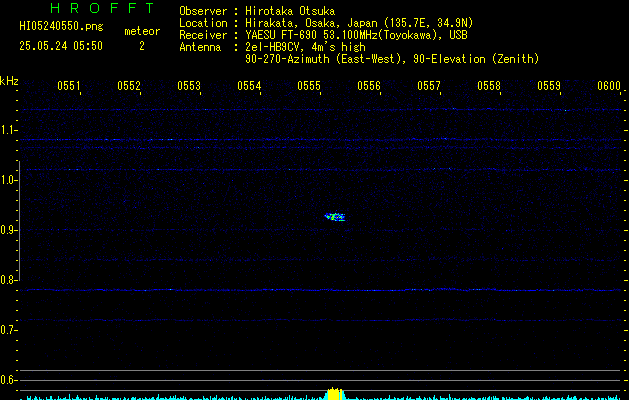This screenshot has width=629, height=400.
Task: Click the timestamp 25.05.24 05:50
Action: point(61,46)
